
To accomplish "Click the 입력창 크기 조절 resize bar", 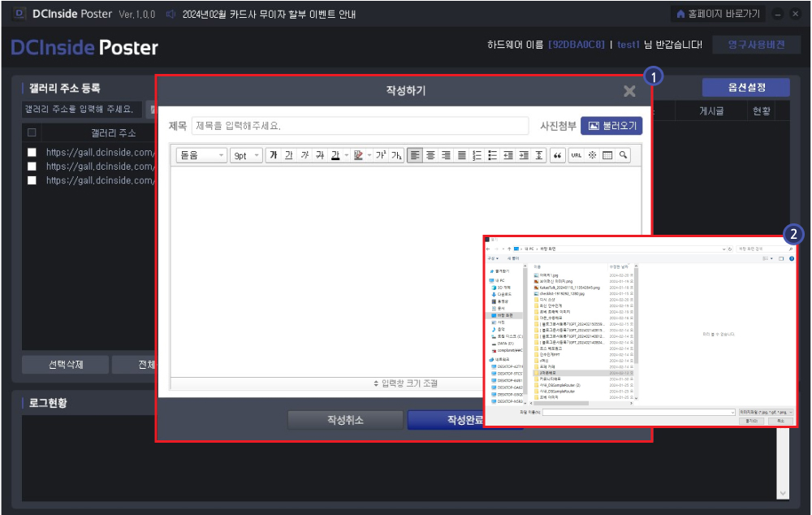I will coord(405,383).
